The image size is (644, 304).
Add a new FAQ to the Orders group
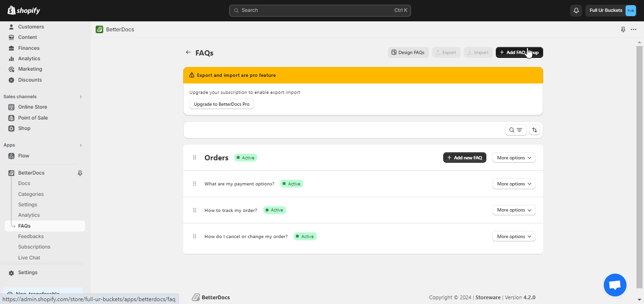pyautogui.click(x=465, y=157)
